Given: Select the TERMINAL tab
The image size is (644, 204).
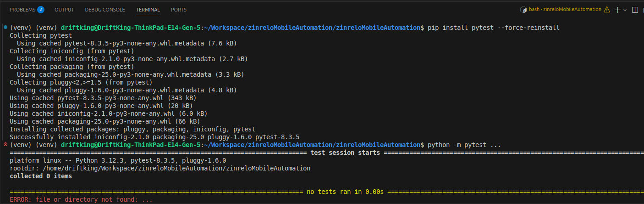Looking at the screenshot, I should pos(148,10).
